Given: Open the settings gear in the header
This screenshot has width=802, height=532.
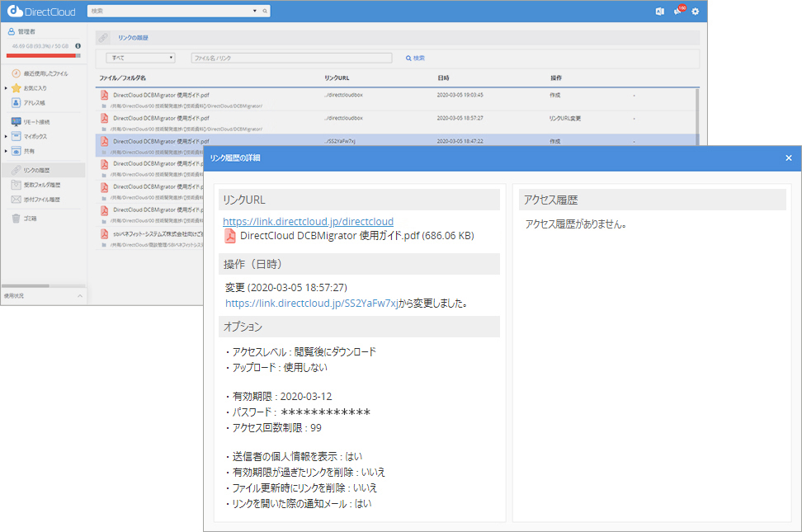Looking at the screenshot, I should (695, 12).
